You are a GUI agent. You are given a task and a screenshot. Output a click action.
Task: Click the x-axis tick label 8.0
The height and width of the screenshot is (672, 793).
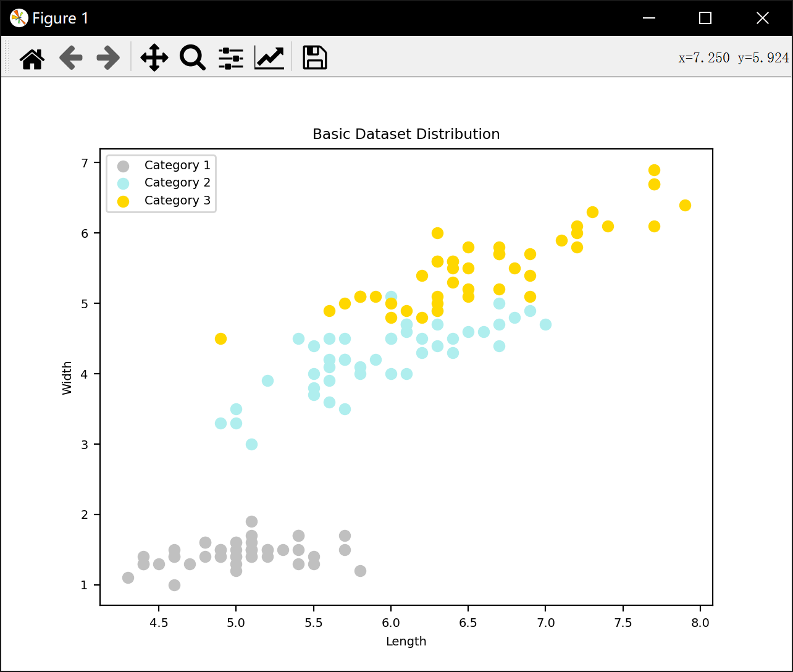pyautogui.click(x=700, y=623)
